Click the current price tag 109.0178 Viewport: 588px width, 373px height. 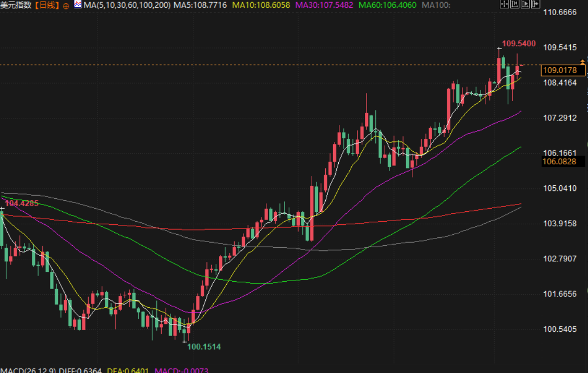[559, 70]
